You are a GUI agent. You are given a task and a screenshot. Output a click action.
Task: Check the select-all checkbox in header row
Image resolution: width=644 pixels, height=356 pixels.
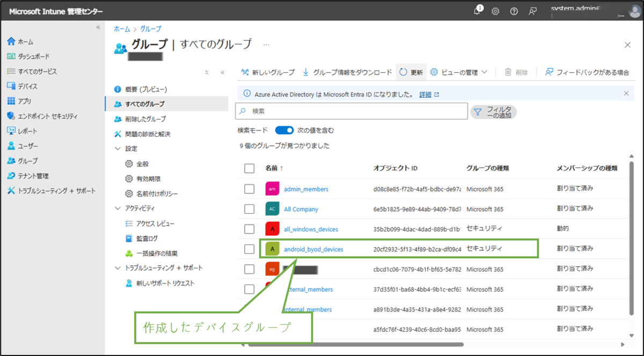(x=249, y=169)
